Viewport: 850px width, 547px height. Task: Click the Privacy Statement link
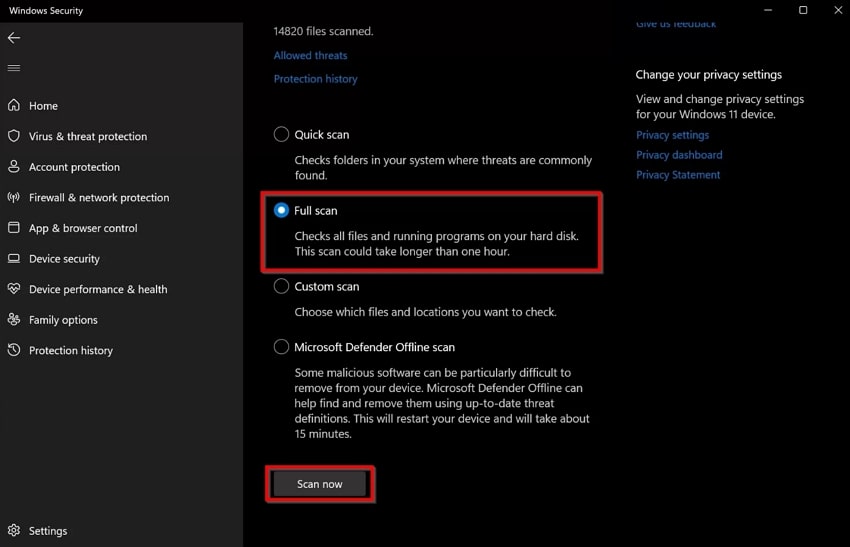(678, 175)
